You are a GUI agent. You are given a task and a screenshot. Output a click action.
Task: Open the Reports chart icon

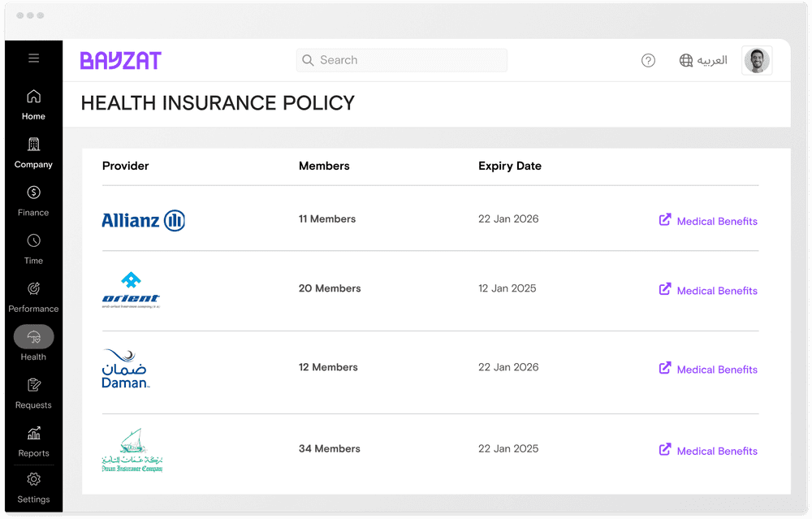(x=33, y=434)
